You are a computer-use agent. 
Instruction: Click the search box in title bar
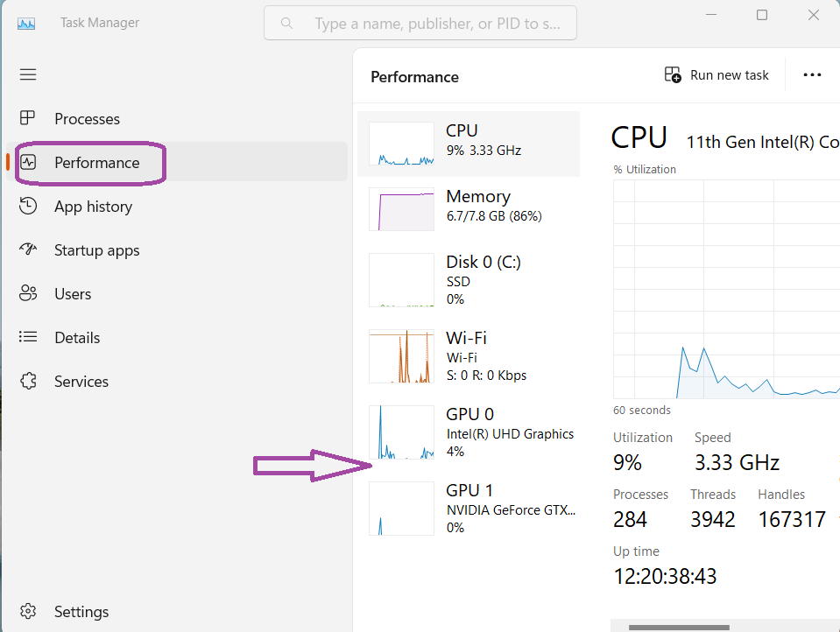pos(420,24)
